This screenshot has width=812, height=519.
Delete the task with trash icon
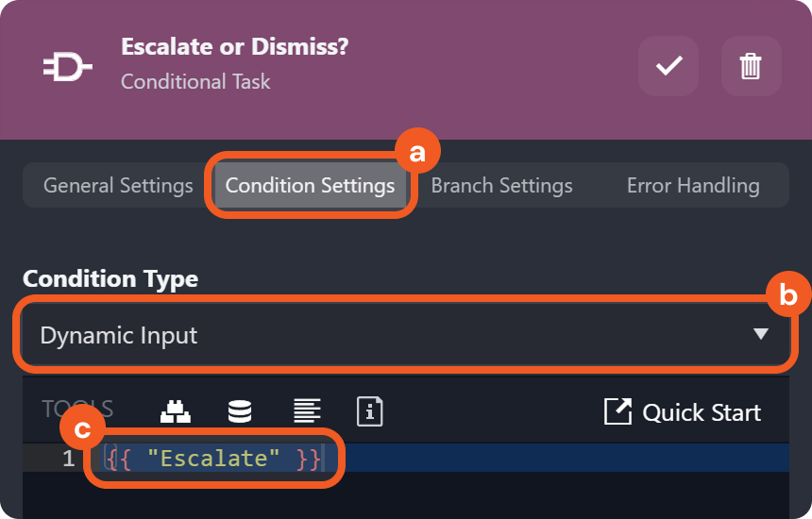751,66
